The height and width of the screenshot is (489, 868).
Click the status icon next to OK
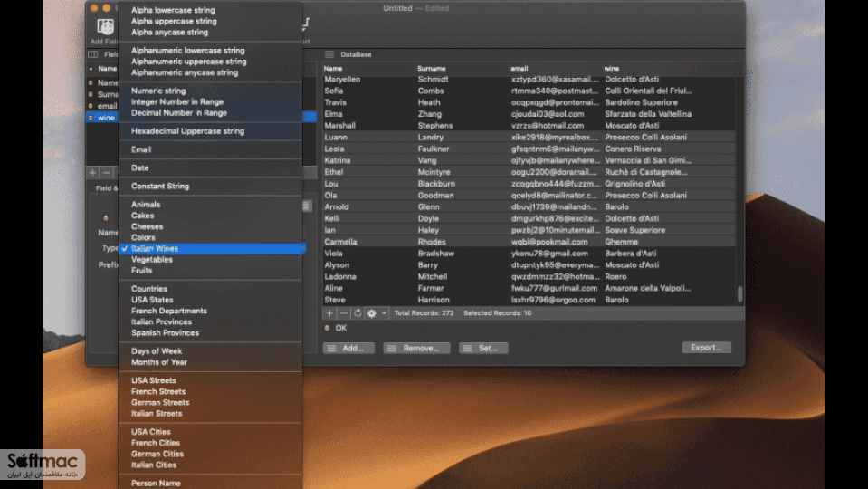coord(327,328)
